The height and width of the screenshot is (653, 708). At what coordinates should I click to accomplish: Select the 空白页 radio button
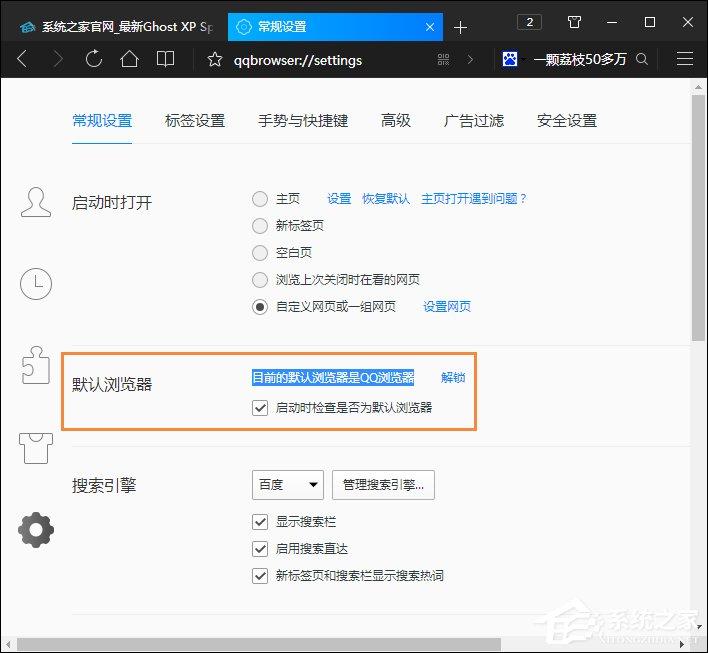point(260,253)
